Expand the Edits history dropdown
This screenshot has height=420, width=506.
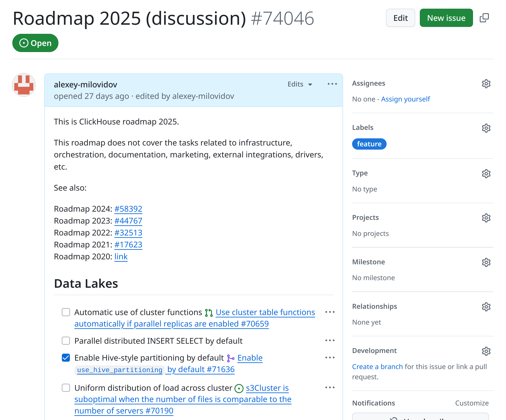click(300, 84)
